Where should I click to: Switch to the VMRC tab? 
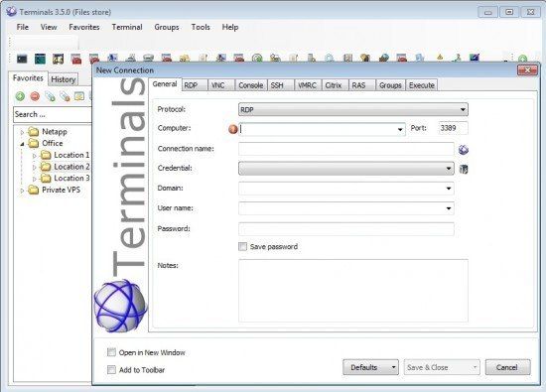tap(308, 85)
